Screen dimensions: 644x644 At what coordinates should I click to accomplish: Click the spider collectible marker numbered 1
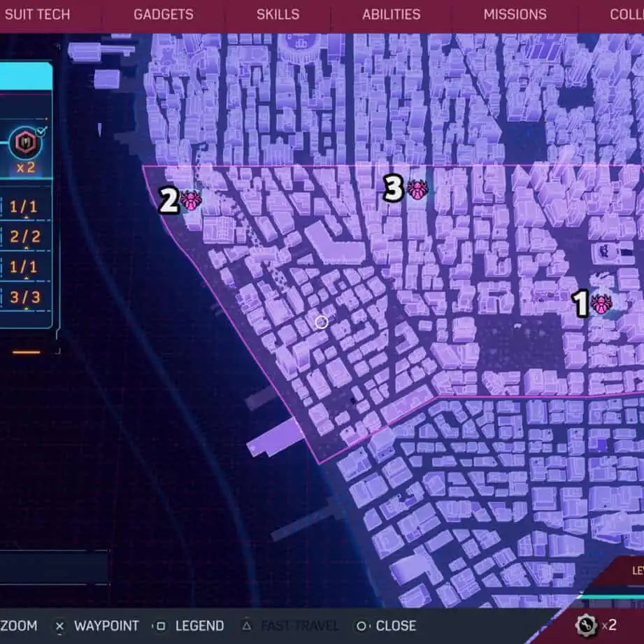click(x=599, y=304)
